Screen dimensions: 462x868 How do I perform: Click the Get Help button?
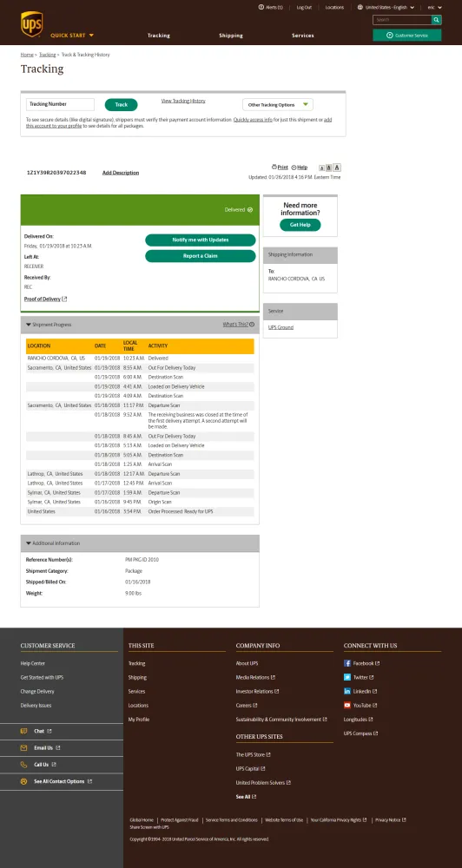[300, 225]
